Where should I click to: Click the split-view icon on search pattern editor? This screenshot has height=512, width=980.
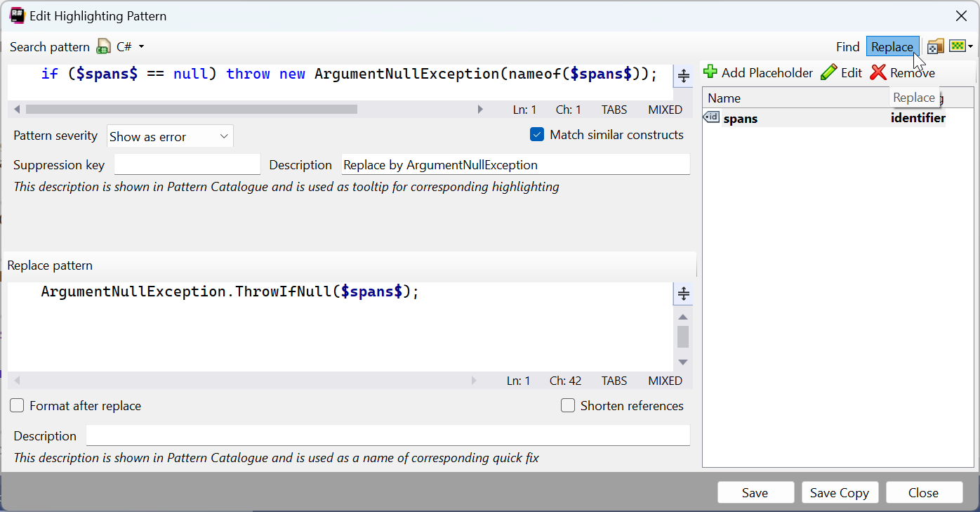682,76
